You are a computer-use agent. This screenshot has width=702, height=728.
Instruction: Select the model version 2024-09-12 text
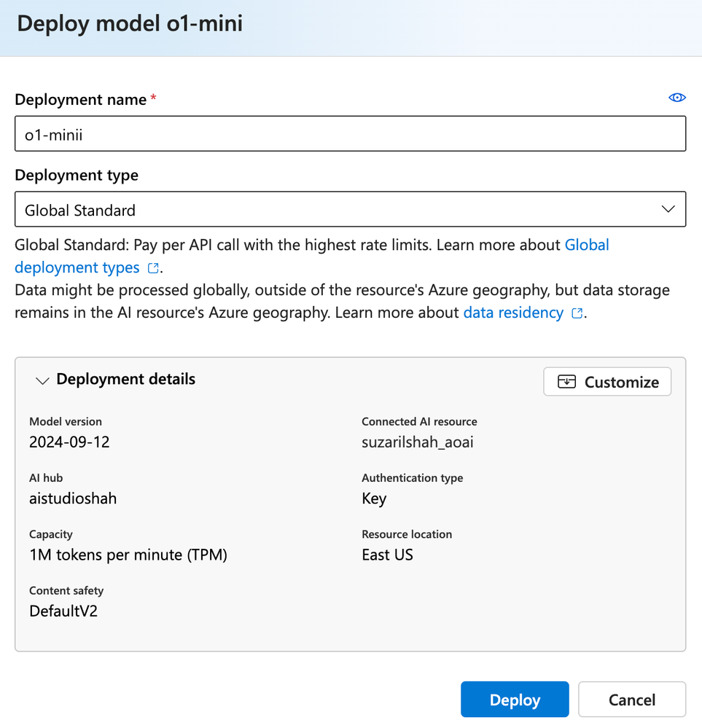(69, 442)
